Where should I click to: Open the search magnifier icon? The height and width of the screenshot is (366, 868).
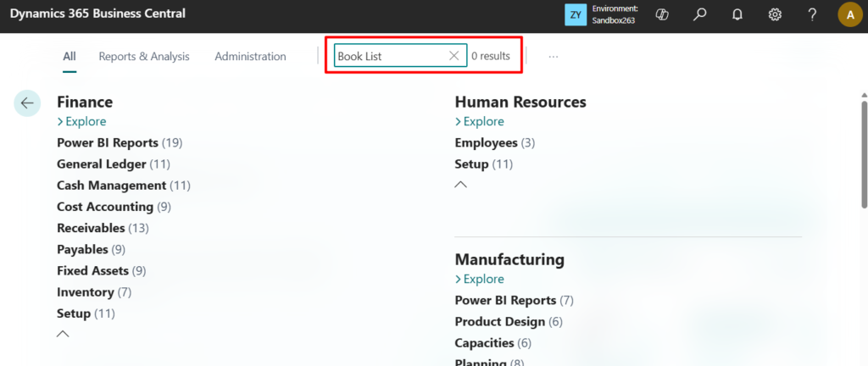(x=700, y=14)
